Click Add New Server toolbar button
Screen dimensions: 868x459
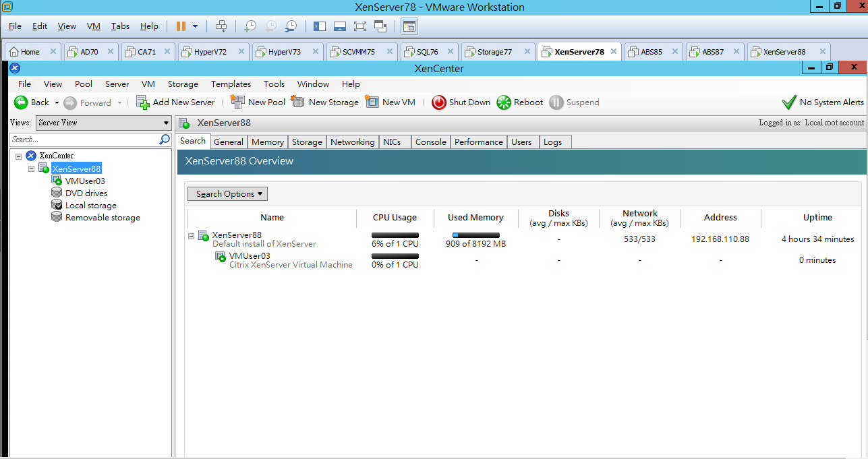coord(175,102)
